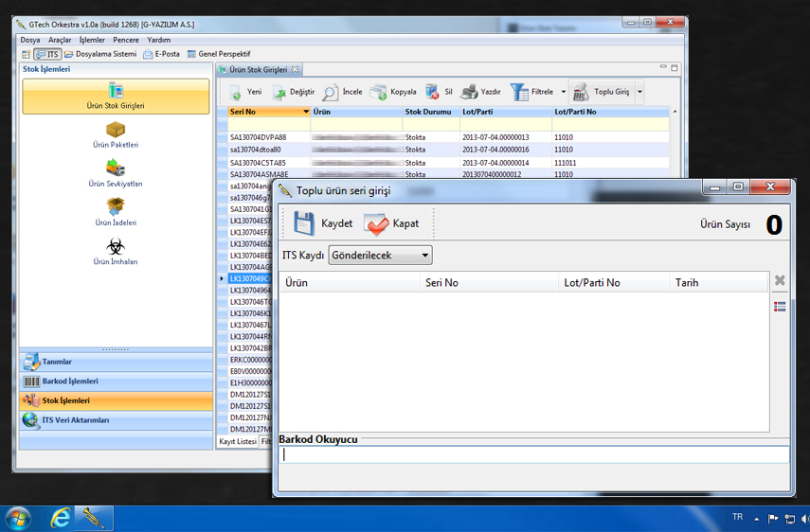810x532 pixels.
Task: Click the Ürün column header in the dialog
Action: click(351, 283)
